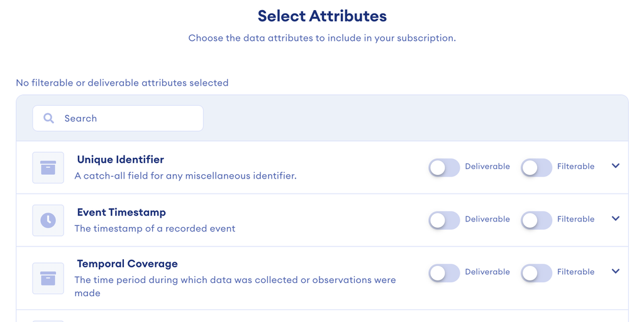Click the Unique Identifier description text
Viewport: 644px width, 322px height.
[x=185, y=176]
